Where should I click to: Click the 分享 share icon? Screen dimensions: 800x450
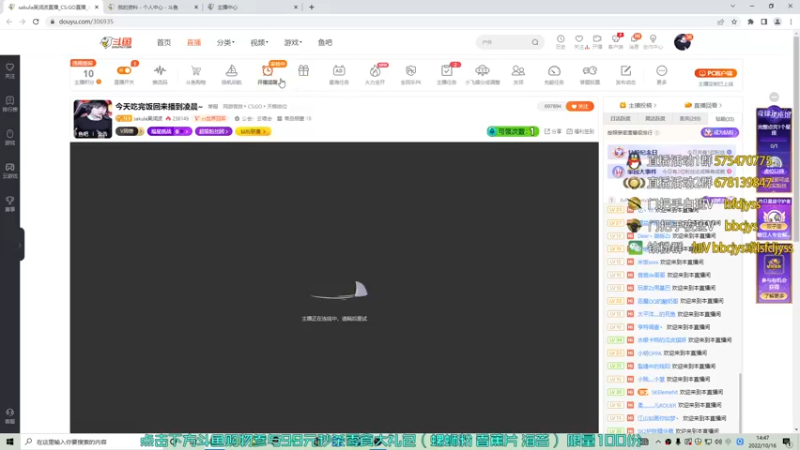[553, 131]
